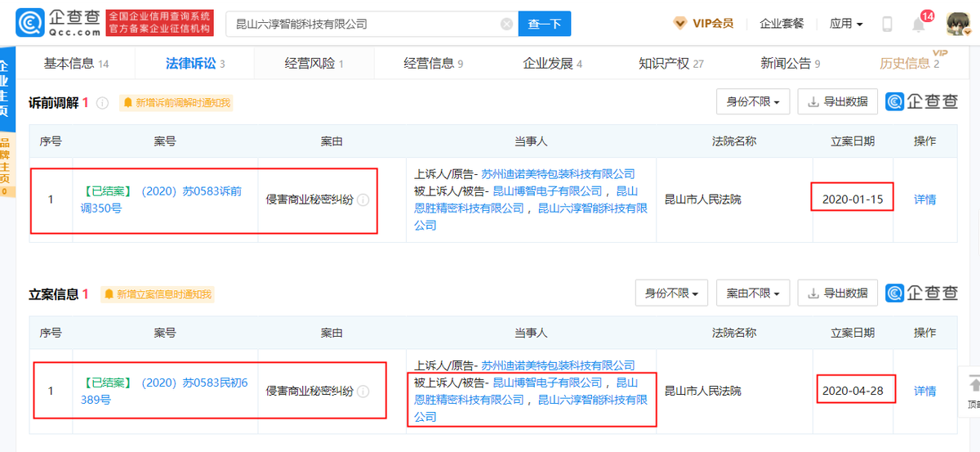Viewport: 980px width, 452px height.
Task: Open case (2020)苏0583民初6389号
Action: point(164,392)
